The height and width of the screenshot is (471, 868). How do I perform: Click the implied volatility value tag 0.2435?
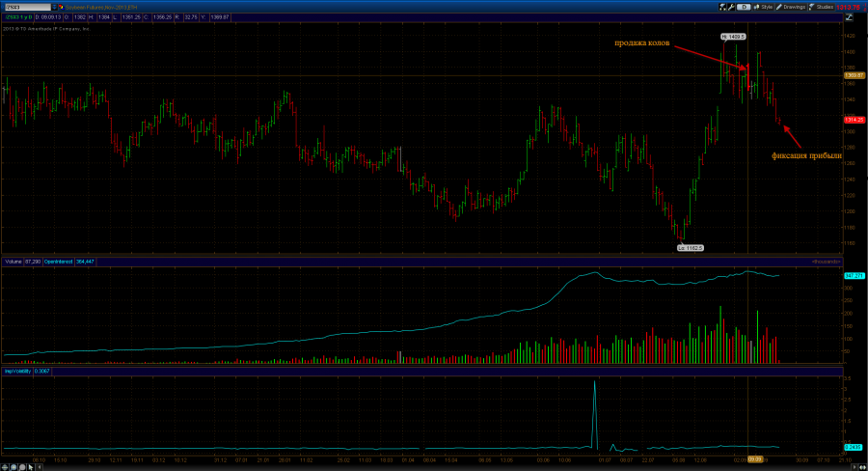(854, 447)
